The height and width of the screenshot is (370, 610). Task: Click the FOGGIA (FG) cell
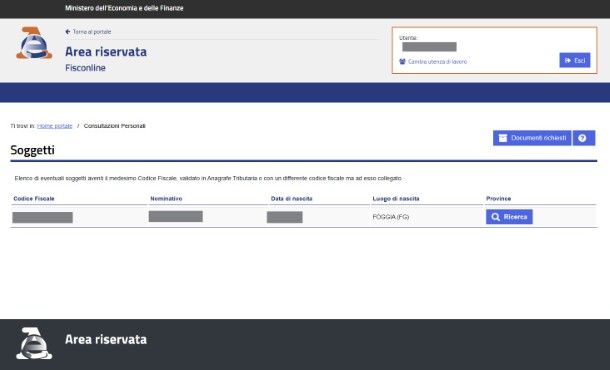[391, 217]
